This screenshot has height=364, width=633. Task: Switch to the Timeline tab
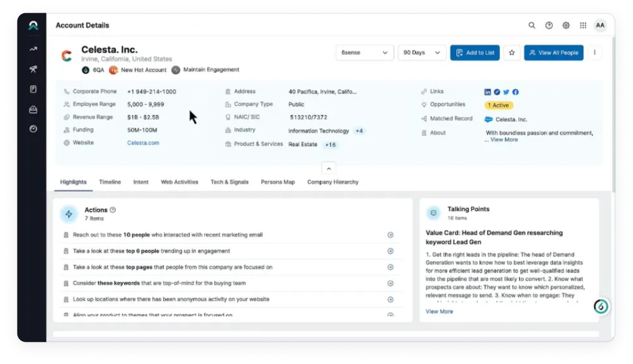(110, 182)
